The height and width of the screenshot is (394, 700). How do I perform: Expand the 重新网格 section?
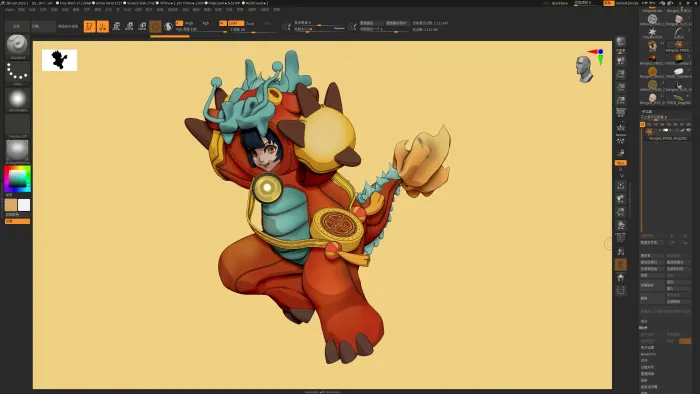pos(648,374)
